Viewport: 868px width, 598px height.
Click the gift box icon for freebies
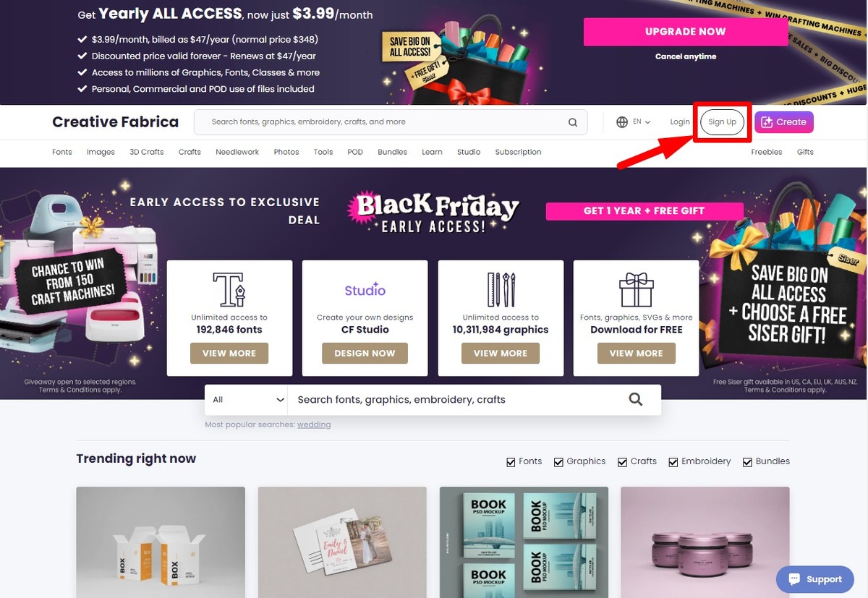(636, 289)
